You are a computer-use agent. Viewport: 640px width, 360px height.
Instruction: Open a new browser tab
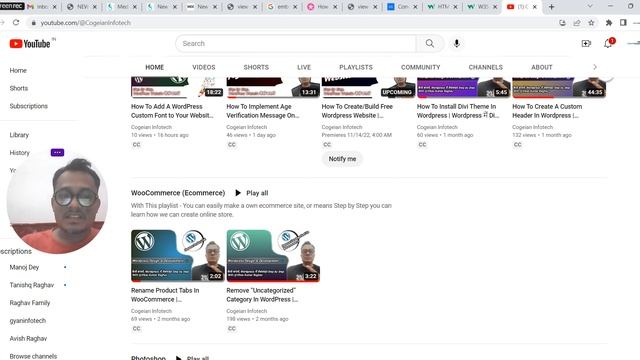(x=551, y=7)
